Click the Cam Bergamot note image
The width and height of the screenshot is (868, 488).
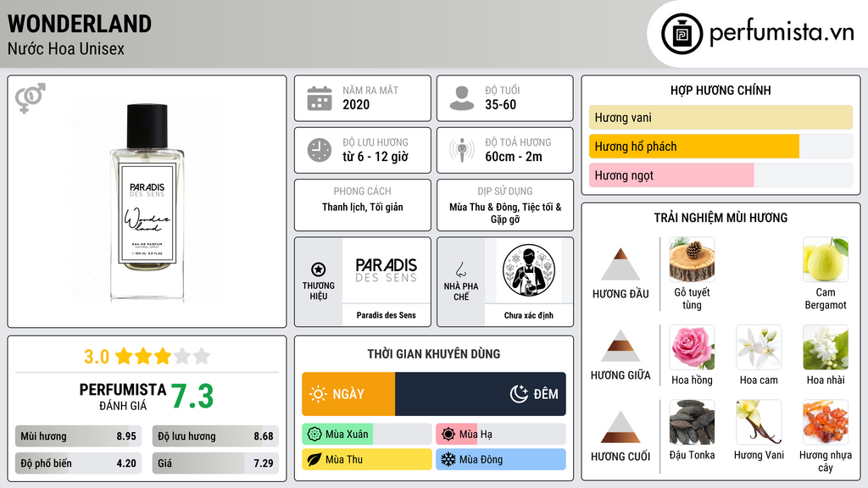click(x=826, y=259)
